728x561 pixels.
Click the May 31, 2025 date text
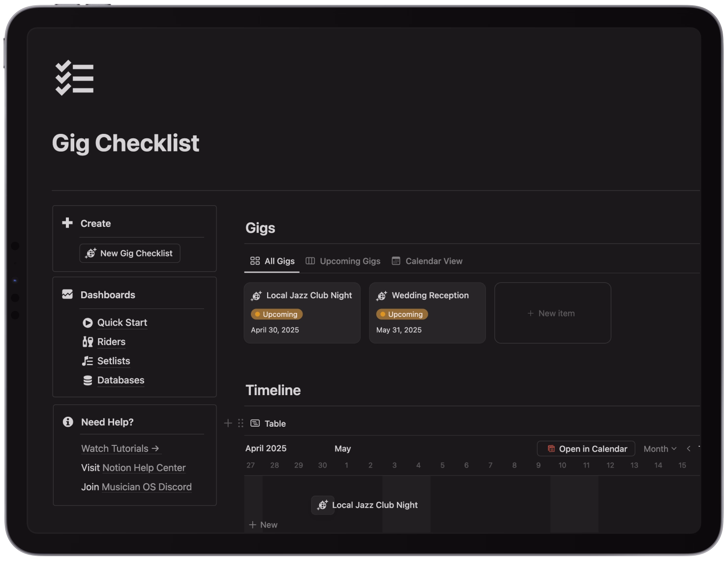[399, 330]
